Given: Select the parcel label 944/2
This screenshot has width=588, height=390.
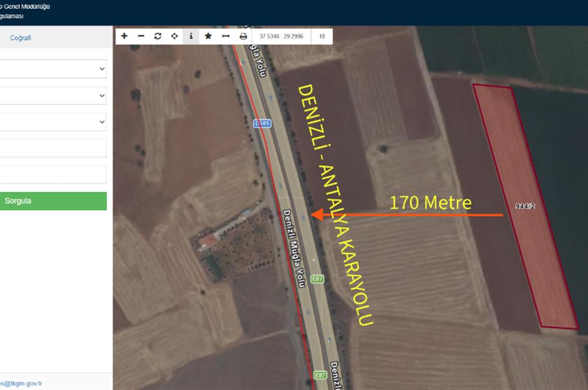Looking at the screenshot, I should [x=525, y=206].
